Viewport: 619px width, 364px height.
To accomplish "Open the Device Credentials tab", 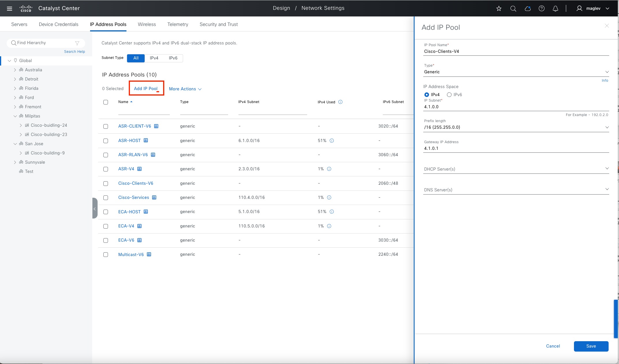I will pos(58,24).
